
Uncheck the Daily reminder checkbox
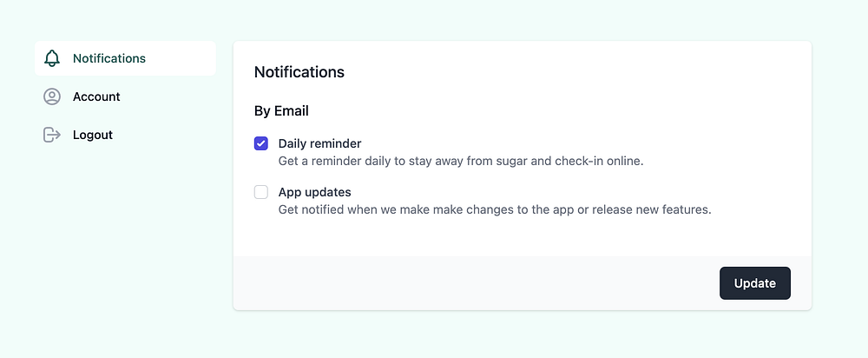261,143
